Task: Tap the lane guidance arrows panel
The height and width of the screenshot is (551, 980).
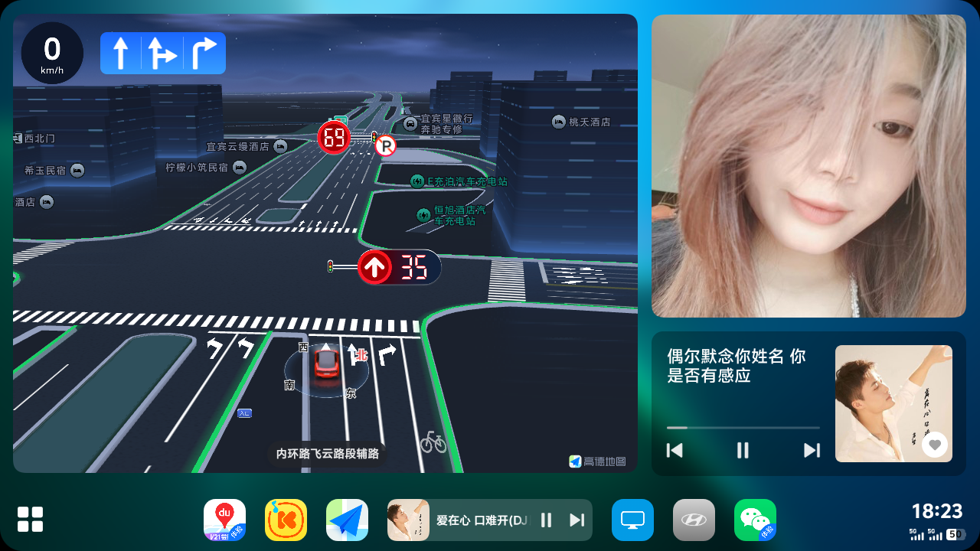Action: click(163, 54)
